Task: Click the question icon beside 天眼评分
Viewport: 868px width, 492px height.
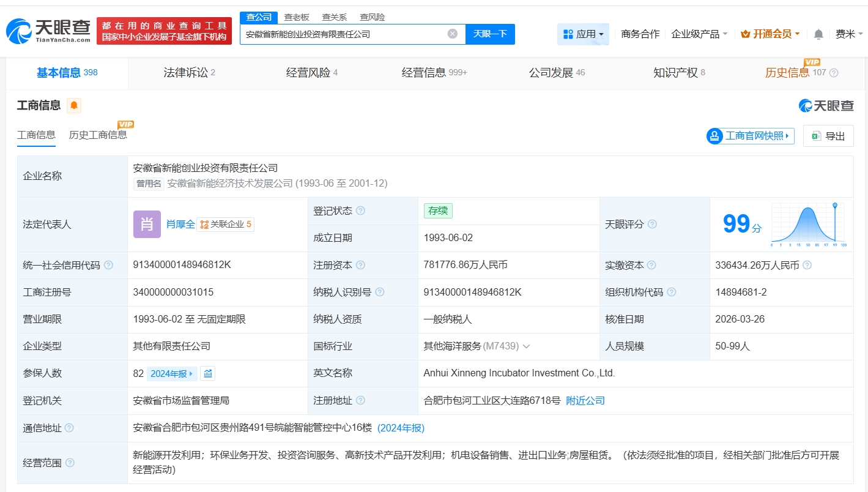Action: 652,225
